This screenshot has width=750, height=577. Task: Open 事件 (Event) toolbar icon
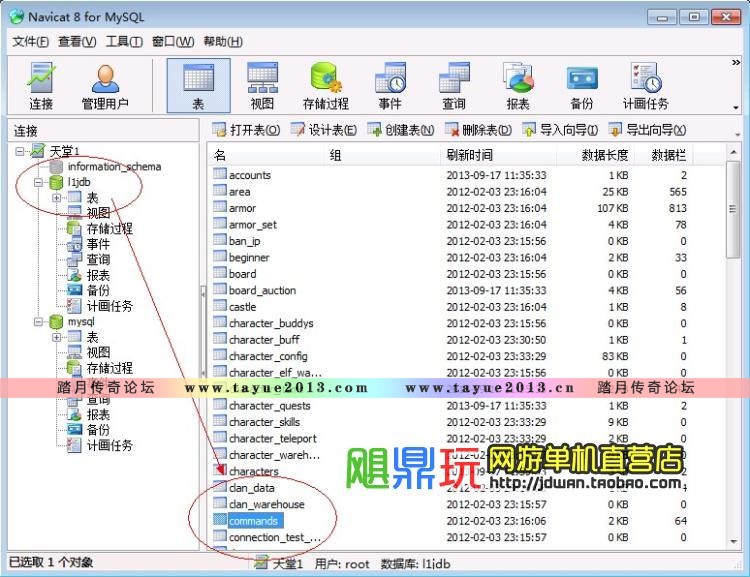[390, 86]
